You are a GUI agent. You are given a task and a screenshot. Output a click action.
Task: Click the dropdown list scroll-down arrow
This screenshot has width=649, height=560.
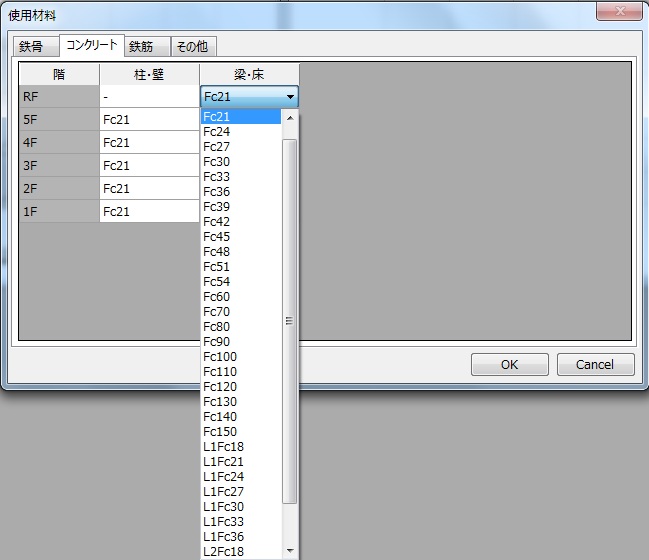[290, 550]
